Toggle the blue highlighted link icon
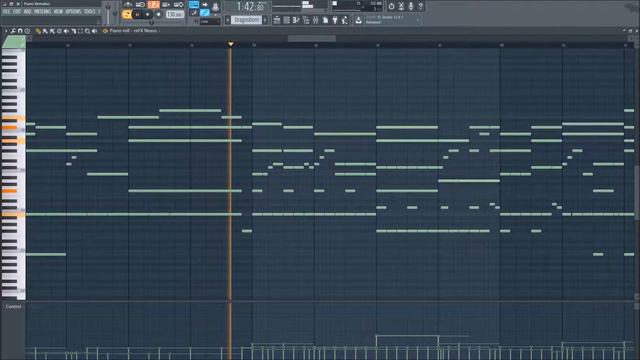The image size is (640, 360). 205,13
